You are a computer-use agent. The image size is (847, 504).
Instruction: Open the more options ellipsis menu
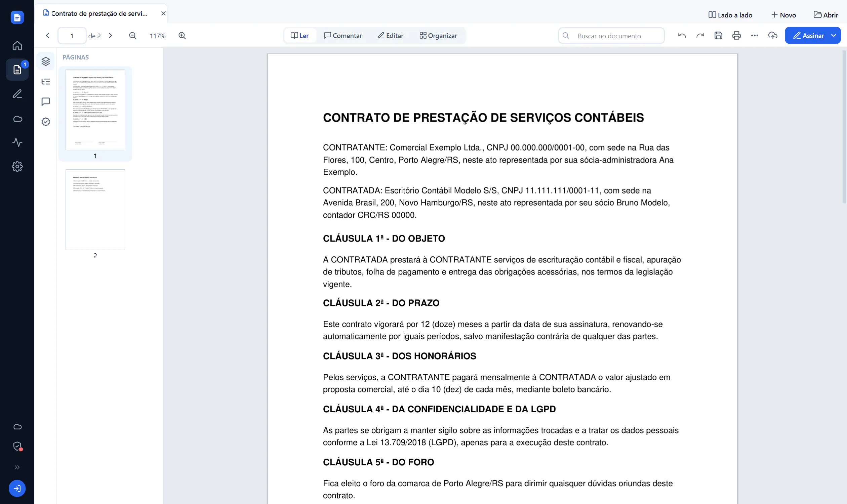[755, 36]
